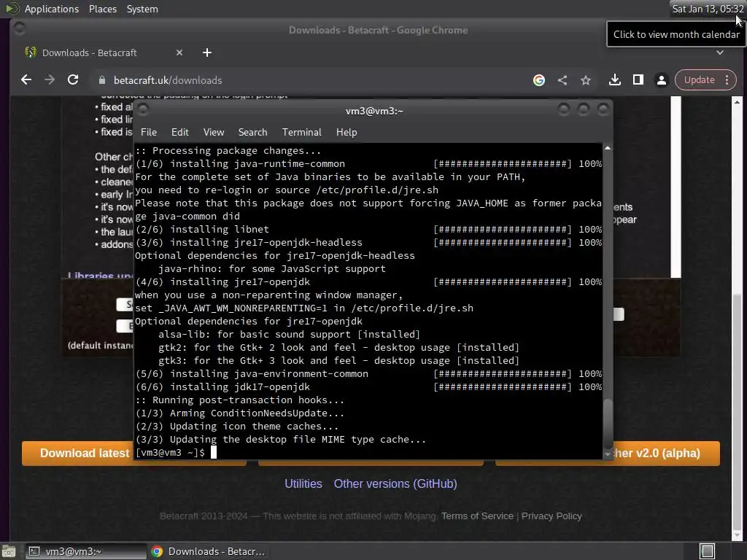Click "(6/6) installing jdk17-openjdk" line
Image resolution: width=747 pixels, height=560 pixels.
(222, 387)
